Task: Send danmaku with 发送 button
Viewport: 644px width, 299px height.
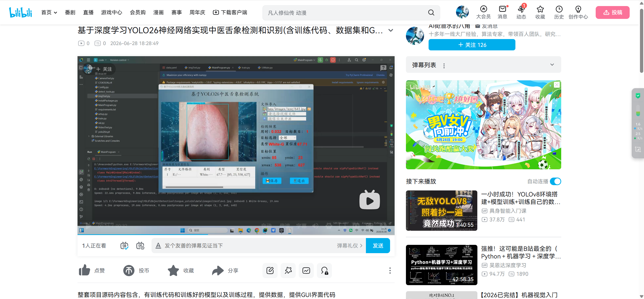Action: (x=378, y=246)
